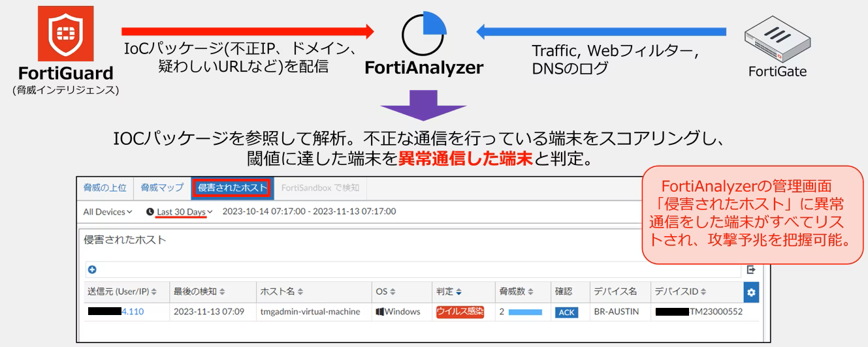868x347 pixels.
Task: Sort by 脅威数 column header
Action: coord(517,292)
